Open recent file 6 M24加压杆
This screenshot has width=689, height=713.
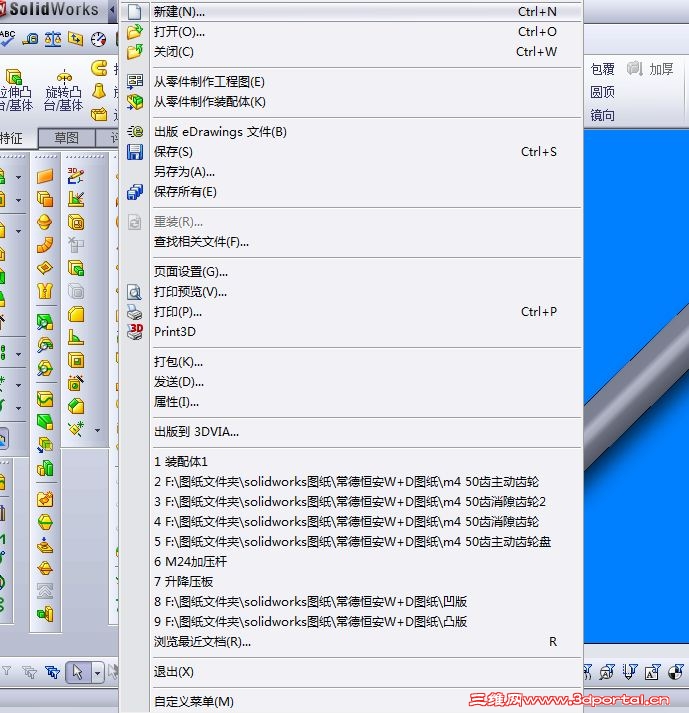352,562
